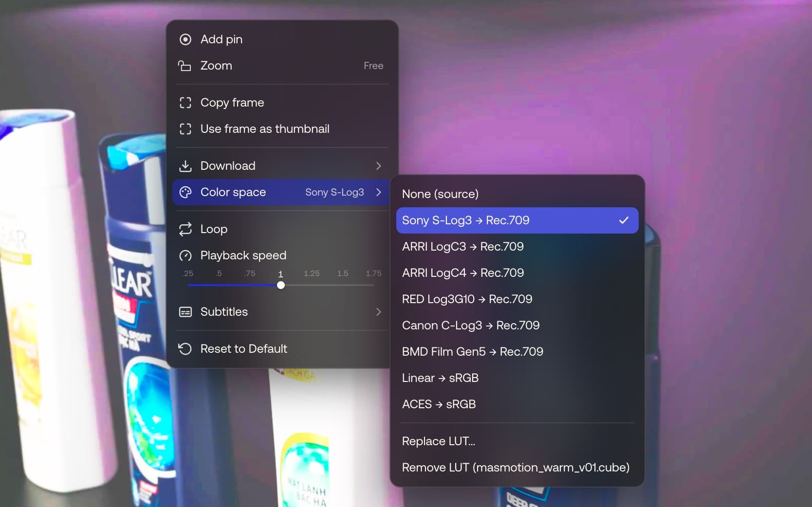
Task: Click the Subtitles caption icon
Action: point(185,312)
